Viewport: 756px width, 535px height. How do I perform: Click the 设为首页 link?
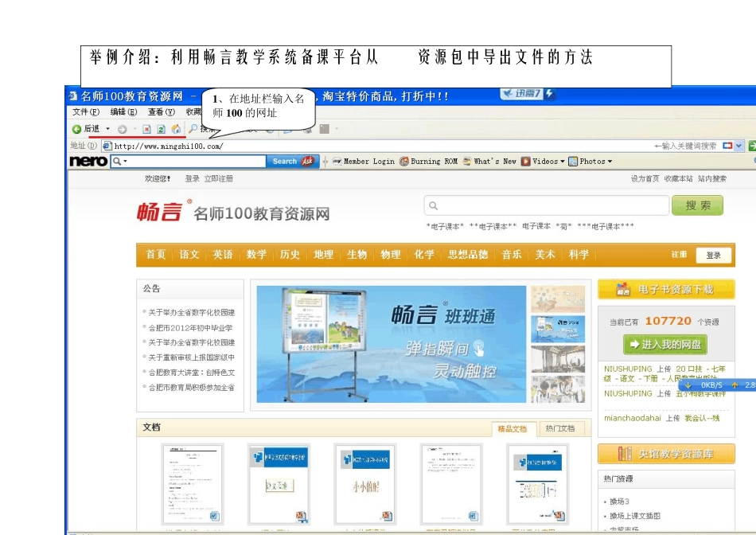pyautogui.click(x=645, y=178)
